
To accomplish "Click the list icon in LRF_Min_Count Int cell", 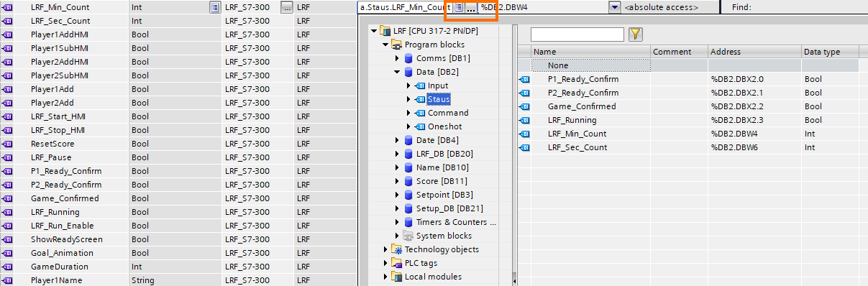I will pyautogui.click(x=214, y=7).
